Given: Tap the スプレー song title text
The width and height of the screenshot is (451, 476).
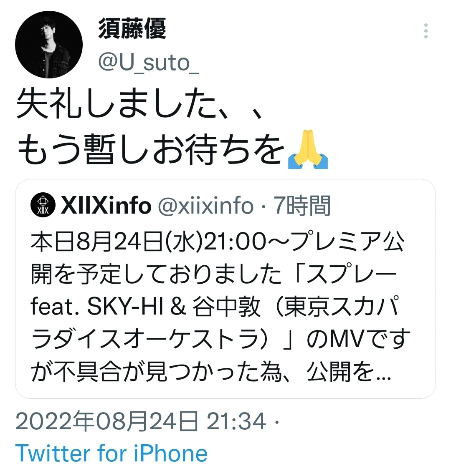Looking at the screenshot, I should point(352,274).
